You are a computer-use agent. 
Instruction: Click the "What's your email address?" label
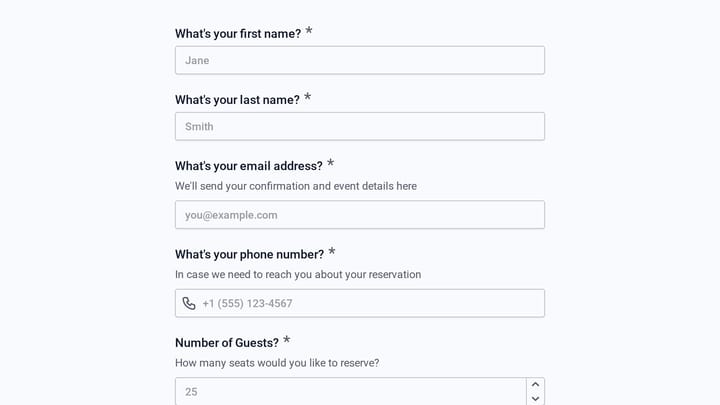click(248, 166)
